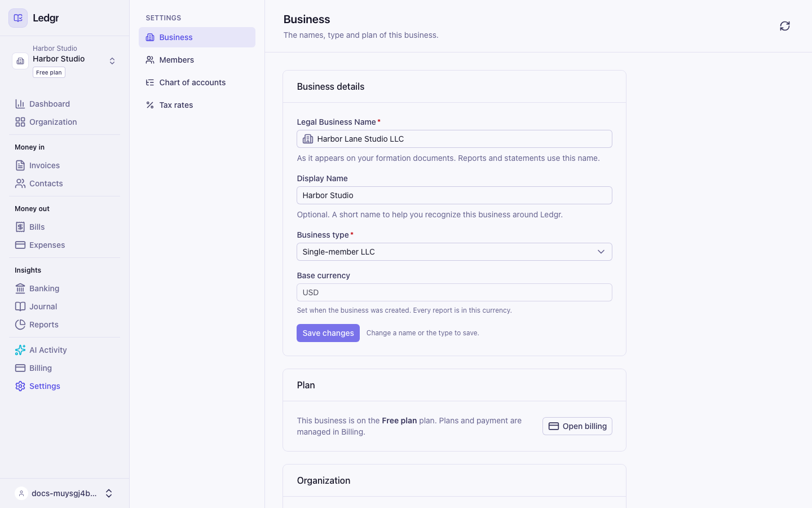Screen dimensions: 812x508
Task: Expand the Harbor Studio business switcher
Action: pos(112,61)
